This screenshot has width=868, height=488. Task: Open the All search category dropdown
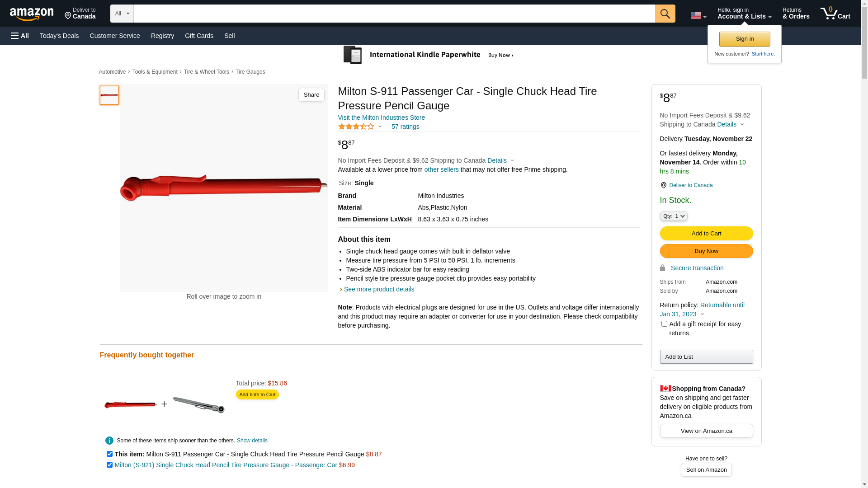pyautogui.click(x=122, y=14)
